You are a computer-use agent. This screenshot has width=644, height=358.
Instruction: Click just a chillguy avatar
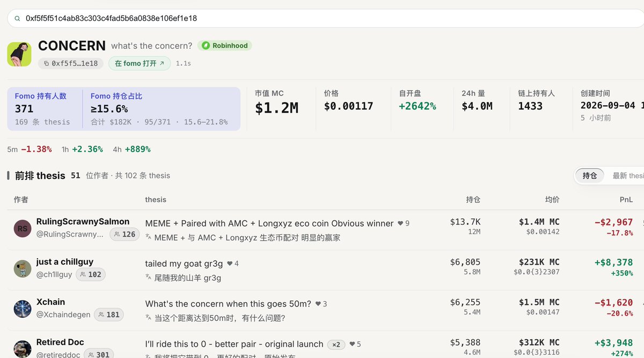[23, 269]
